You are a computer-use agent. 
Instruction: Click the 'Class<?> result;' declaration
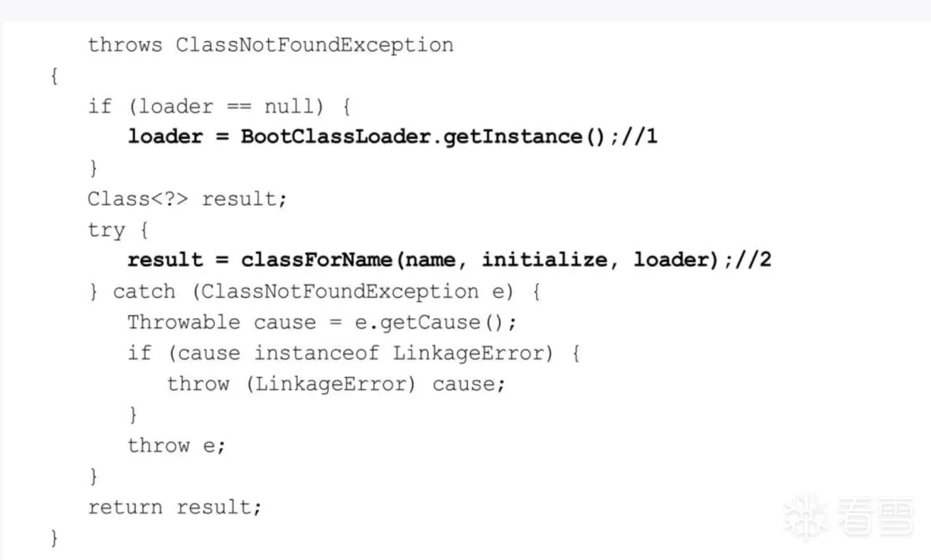187,199
